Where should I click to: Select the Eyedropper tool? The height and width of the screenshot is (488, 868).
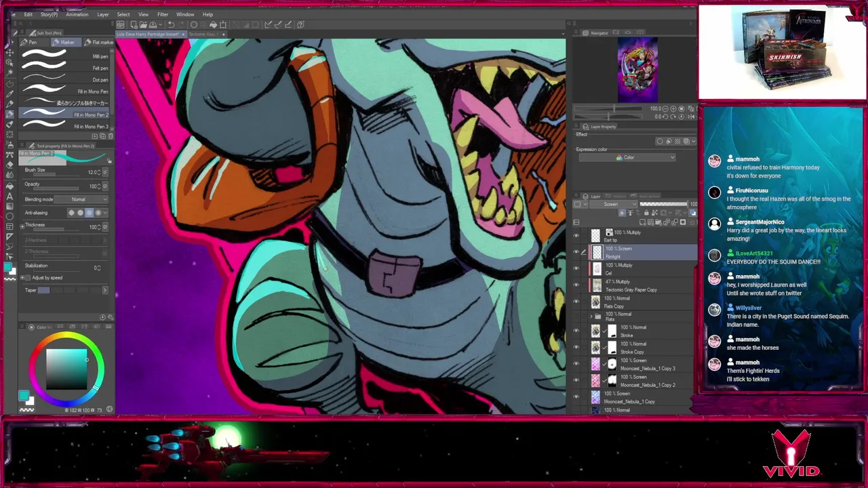click(9, 93)
